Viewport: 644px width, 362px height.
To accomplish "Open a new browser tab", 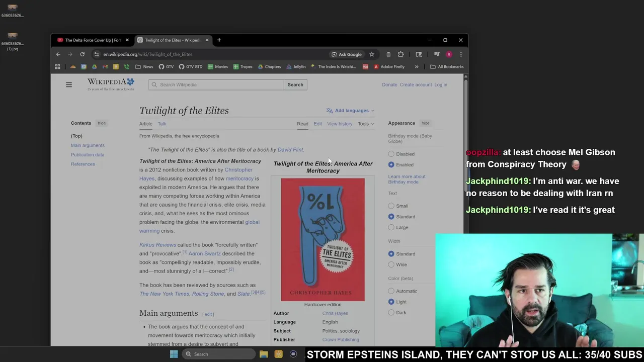I will coord(219,40).
